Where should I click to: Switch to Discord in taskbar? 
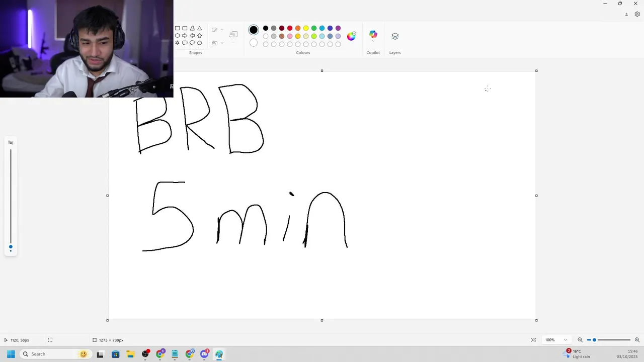(x=204, y=354)
